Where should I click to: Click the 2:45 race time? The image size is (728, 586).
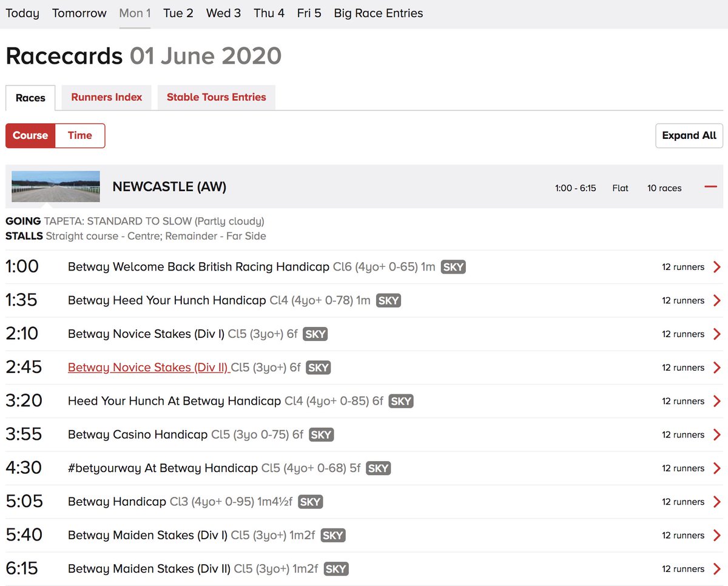click(24, 368)
